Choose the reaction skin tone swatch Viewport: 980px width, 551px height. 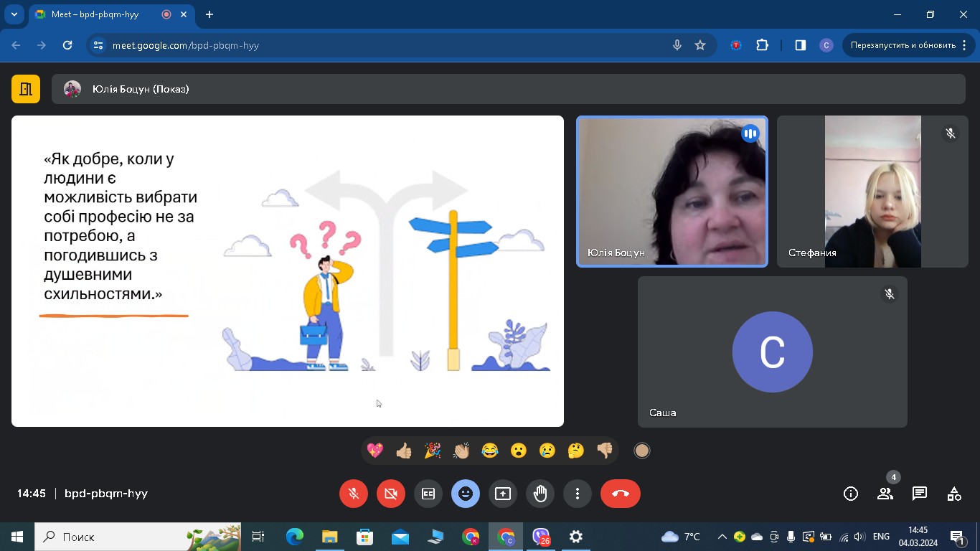pos(642,451)
